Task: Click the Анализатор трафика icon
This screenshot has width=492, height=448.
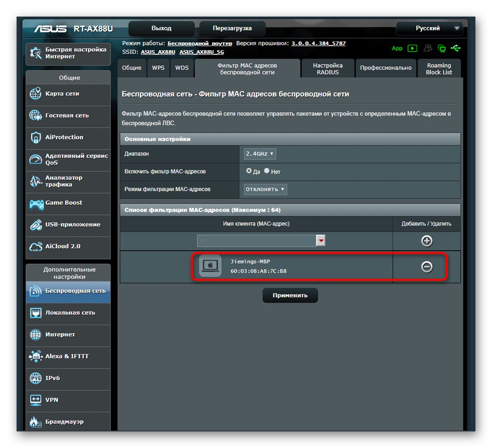Action: click(x=35, y=181)
